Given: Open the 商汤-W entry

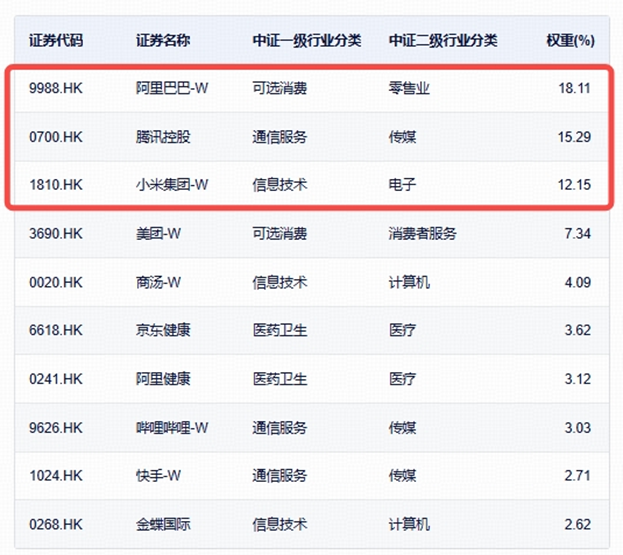Looking at the screenshot, I should [158, 282].
